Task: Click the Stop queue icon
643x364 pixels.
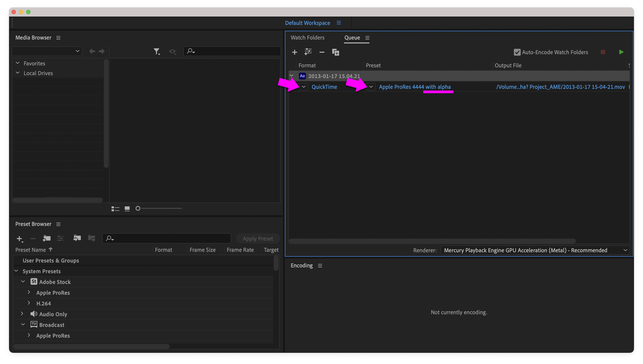Action: click(603, 52)
